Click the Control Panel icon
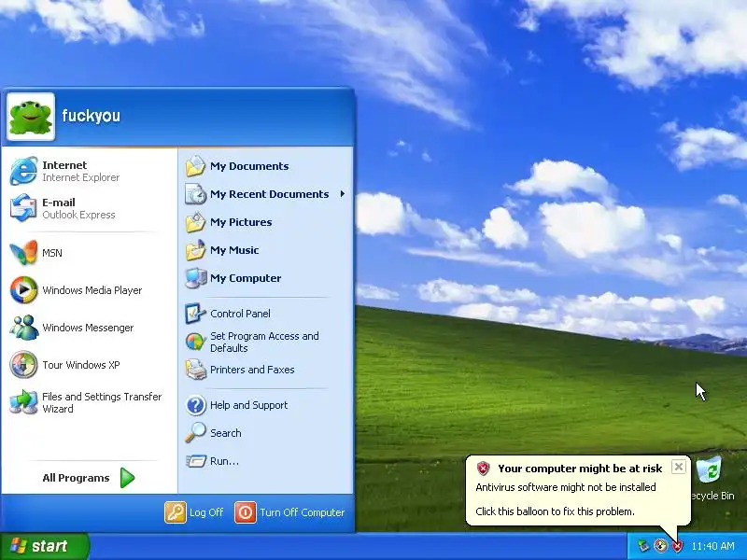 (x=195, y=314)
